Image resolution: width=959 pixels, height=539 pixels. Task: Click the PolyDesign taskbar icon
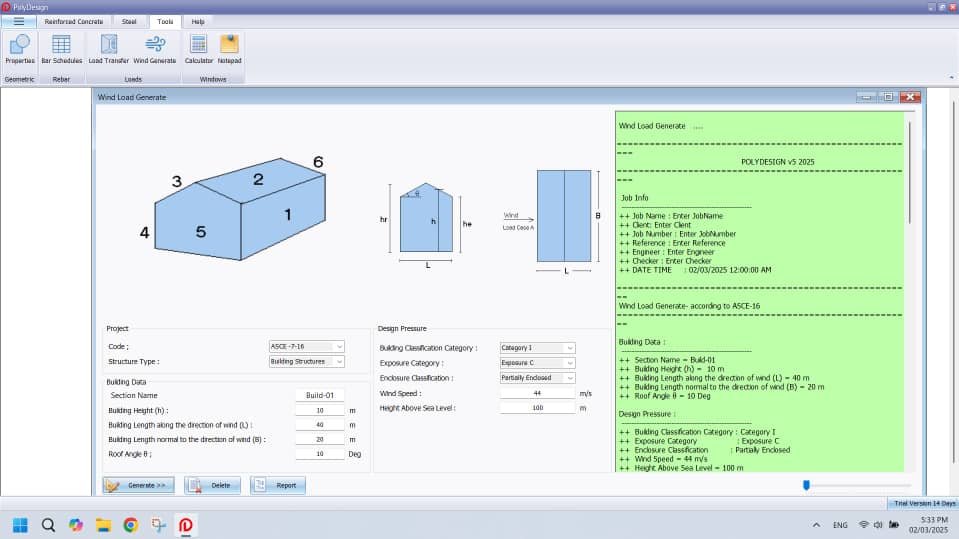[186, 525]
